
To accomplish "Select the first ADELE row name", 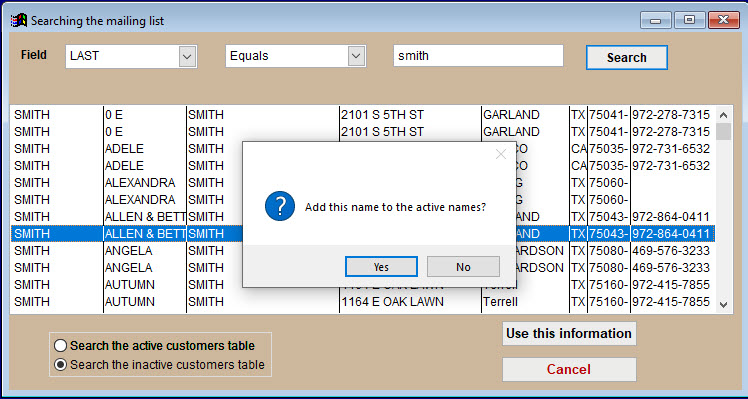I will coord(124,148).
